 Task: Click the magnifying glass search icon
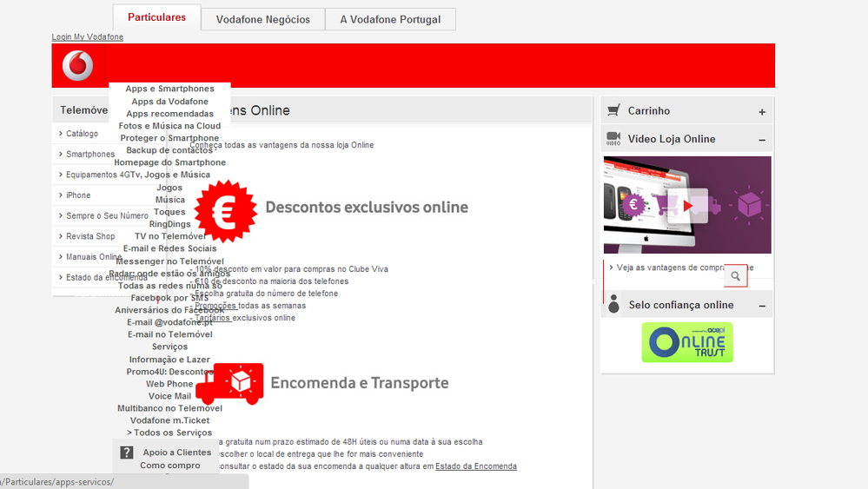pos(736,275)
